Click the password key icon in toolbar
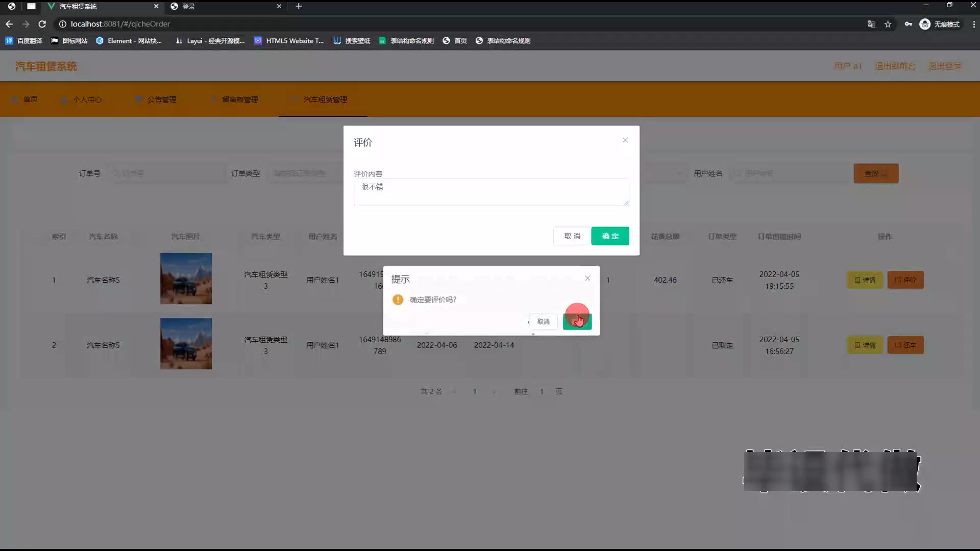This screenshot has height=551, width=980. pos(909,24)
